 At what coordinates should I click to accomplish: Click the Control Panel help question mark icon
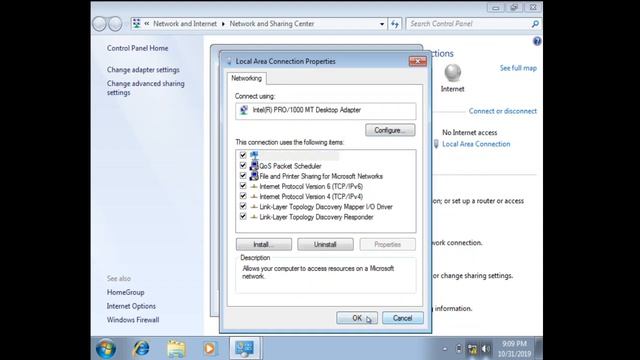[x=537, y=41]
